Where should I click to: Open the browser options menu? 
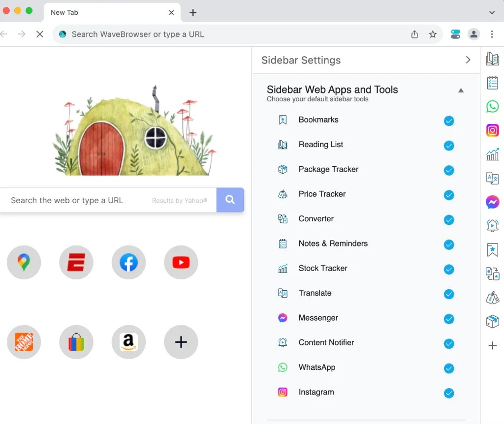(x=492, y=34)
